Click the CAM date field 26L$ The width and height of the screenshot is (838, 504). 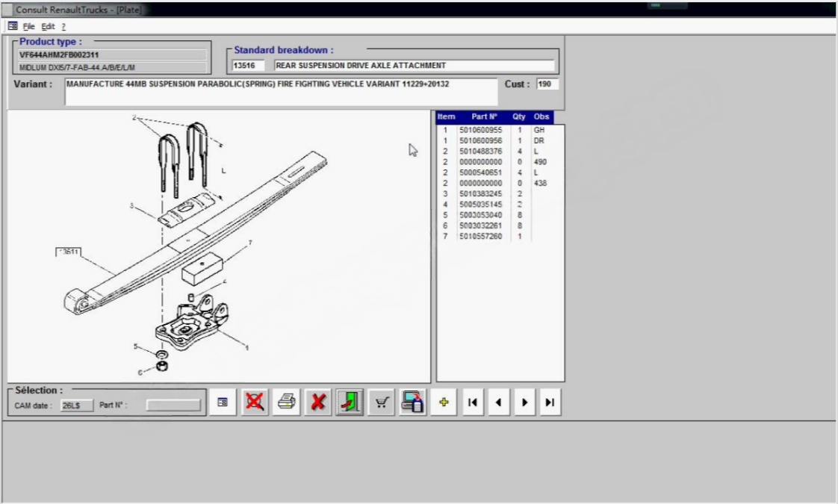pyautogui.click(x=76, y=405)
